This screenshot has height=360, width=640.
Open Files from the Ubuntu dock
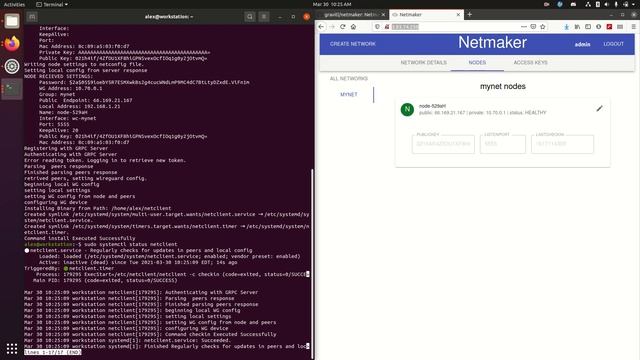click(x=12, y=21)
